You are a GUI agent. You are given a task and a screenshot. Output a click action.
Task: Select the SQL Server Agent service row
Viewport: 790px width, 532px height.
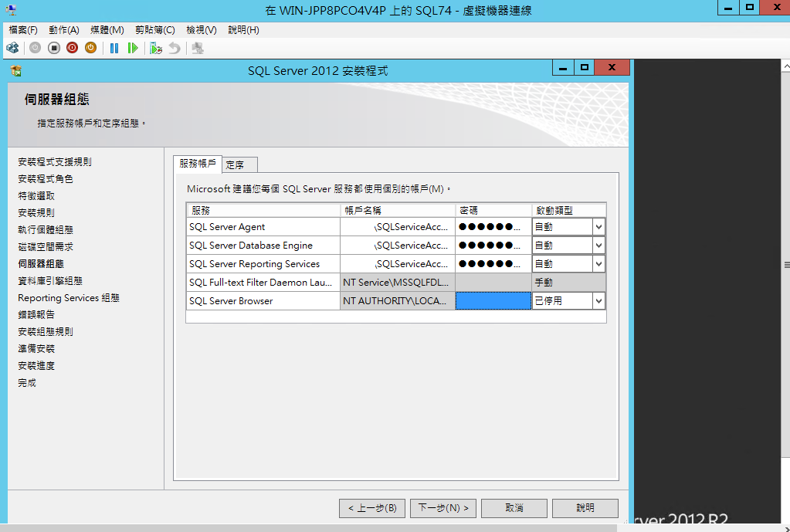263,227
